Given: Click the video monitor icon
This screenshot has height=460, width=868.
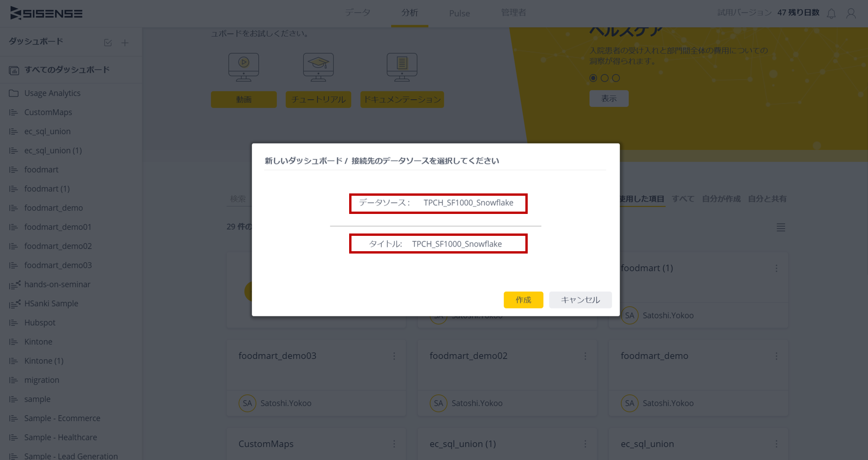Looking at the screenshot, I should coord(244,67).
